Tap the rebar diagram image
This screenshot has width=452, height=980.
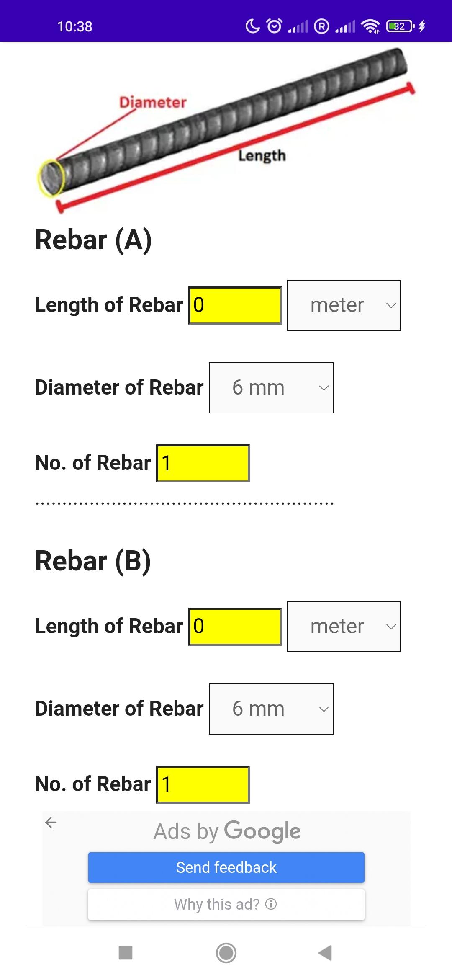[226, 131]
